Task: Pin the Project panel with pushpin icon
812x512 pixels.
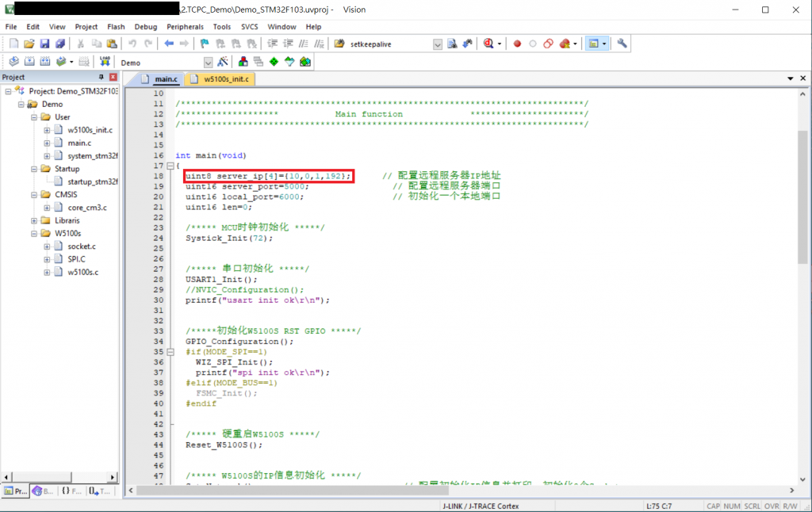Action: point(101,77)
